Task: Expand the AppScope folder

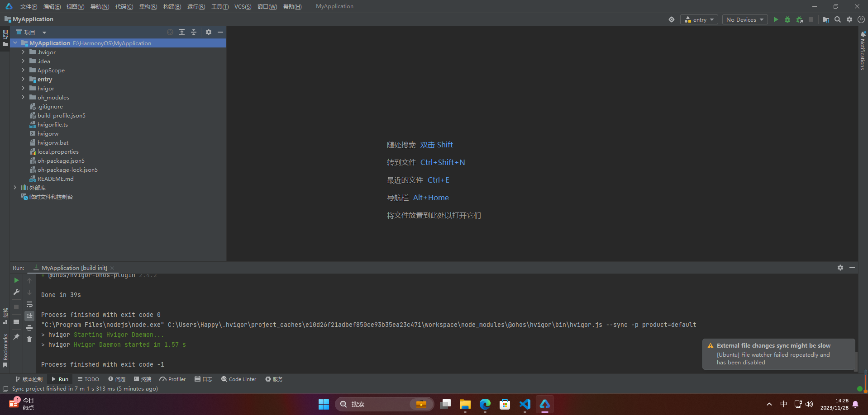Action: point(23,70)
